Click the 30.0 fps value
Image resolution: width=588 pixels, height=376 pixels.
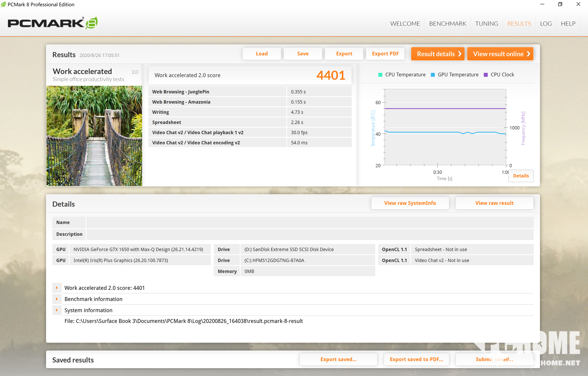click(299, 133)
